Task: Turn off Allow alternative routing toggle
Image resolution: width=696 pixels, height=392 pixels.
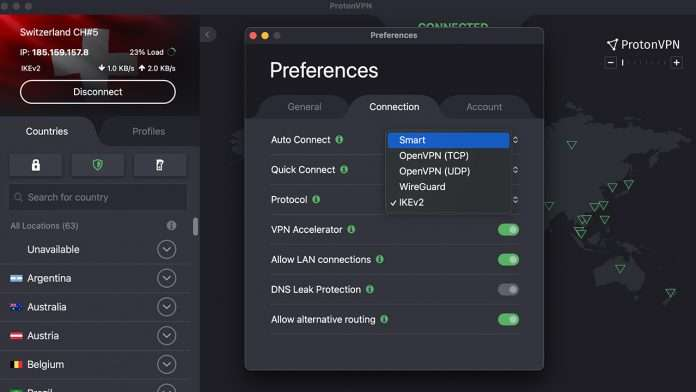Action: pos(508,320)
